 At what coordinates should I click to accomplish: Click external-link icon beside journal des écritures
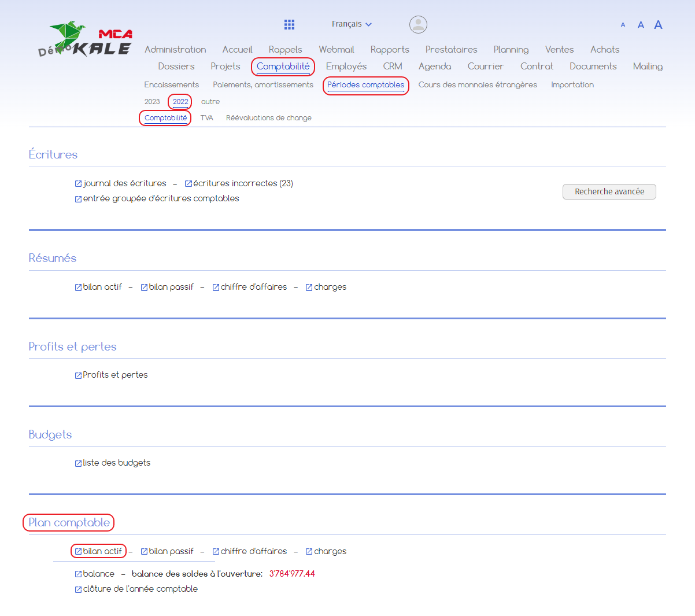pyautogui.click(x=78, y=184)
